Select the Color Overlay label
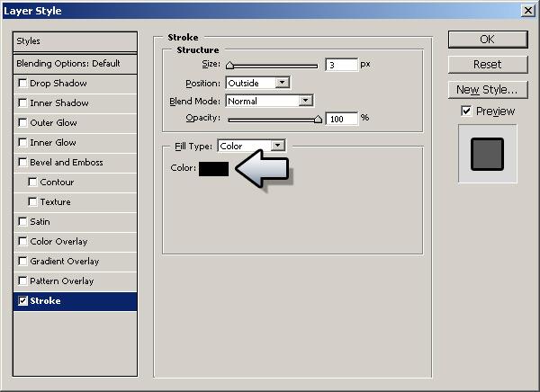The height and width of the screenshot is (392, 540). (58, 242)
